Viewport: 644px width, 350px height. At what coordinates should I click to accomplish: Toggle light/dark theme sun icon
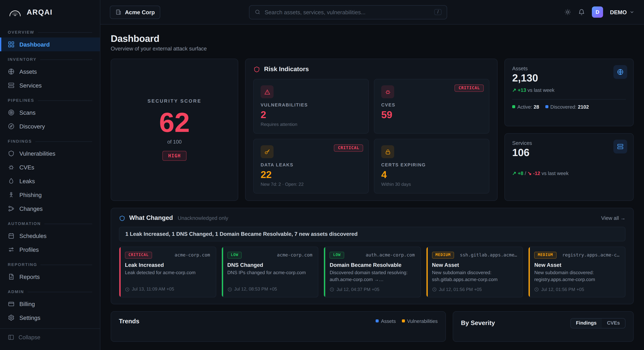click(568, 12)
